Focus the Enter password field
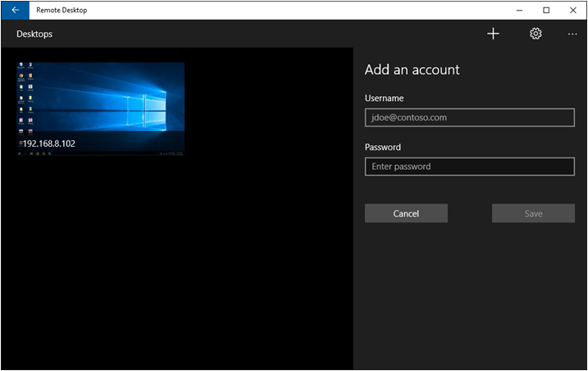 470,167
